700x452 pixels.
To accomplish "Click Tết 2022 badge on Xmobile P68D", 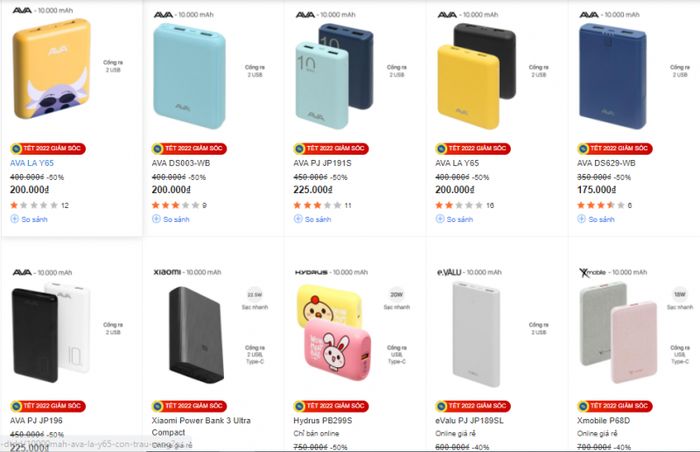I will (x=614, y=406).
